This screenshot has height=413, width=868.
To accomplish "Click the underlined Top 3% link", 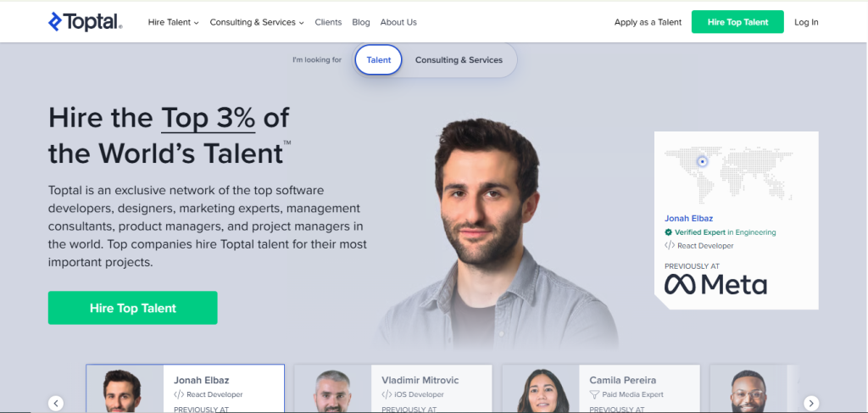I will point(209,117).
